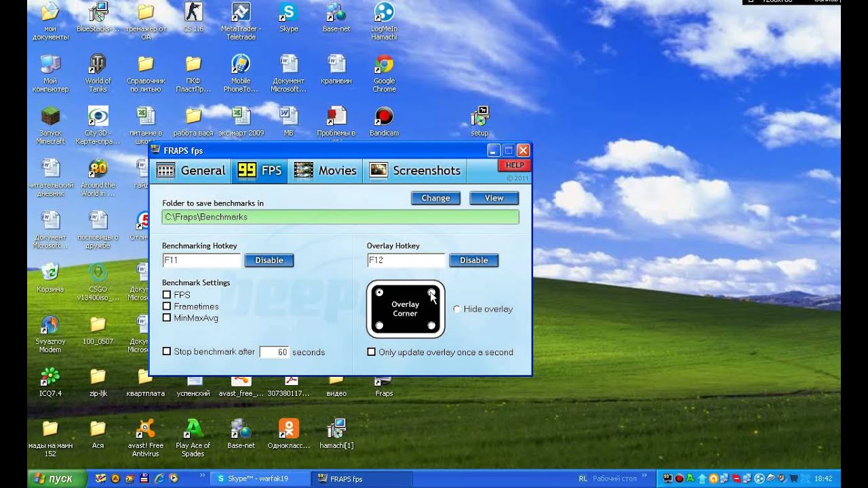The height and width of the screenshot is (488, 868).
Task: Select Around the World in 80 icon
Action: point(98,178)
